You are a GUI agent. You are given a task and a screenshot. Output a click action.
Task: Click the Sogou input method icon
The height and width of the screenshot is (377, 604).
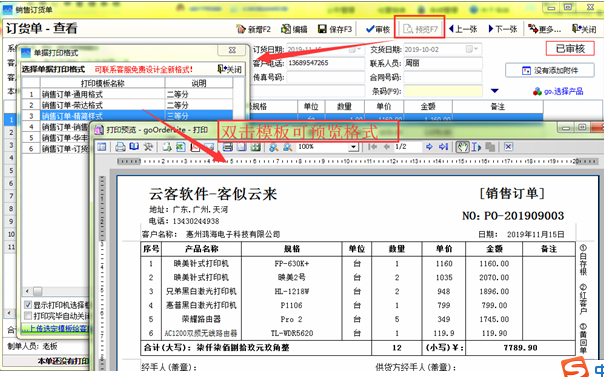(x=575, y=368)
